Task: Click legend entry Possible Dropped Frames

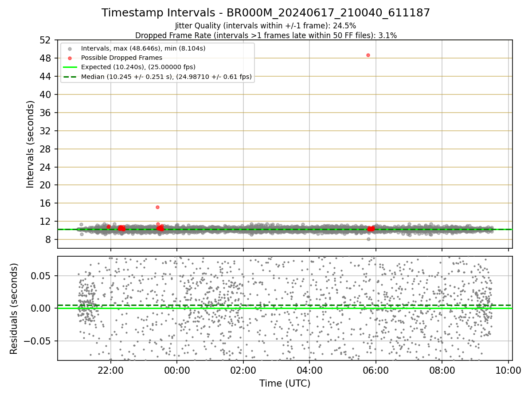Action: tap(121, 58)
